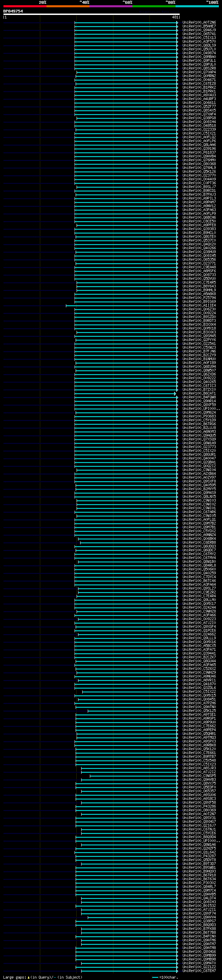The width and height of the screenshot is (222, 980).
Task: Open hit UniRef100_B5AHE7
Action: 199,26
